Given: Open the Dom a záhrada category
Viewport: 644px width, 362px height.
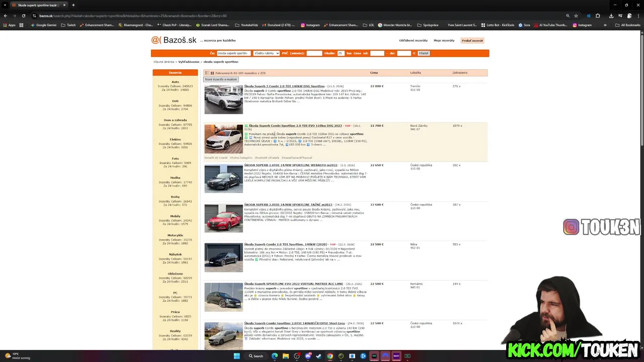Looking at the screenshot, I should (175, 120).
